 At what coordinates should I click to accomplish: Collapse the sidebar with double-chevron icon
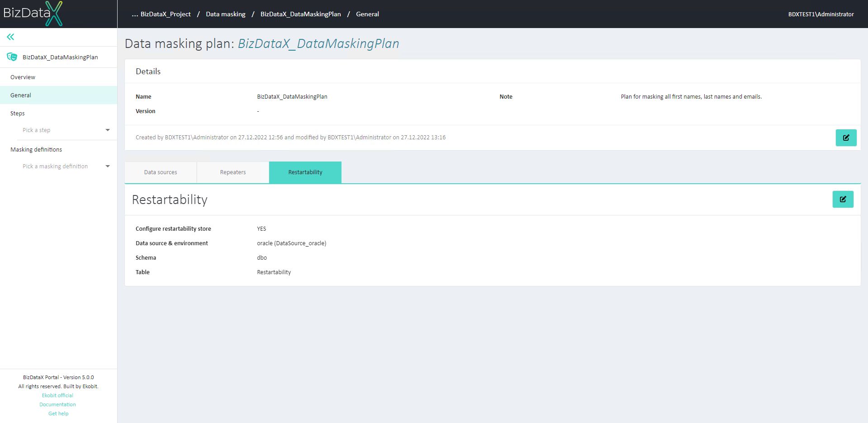tap(10, 37)
